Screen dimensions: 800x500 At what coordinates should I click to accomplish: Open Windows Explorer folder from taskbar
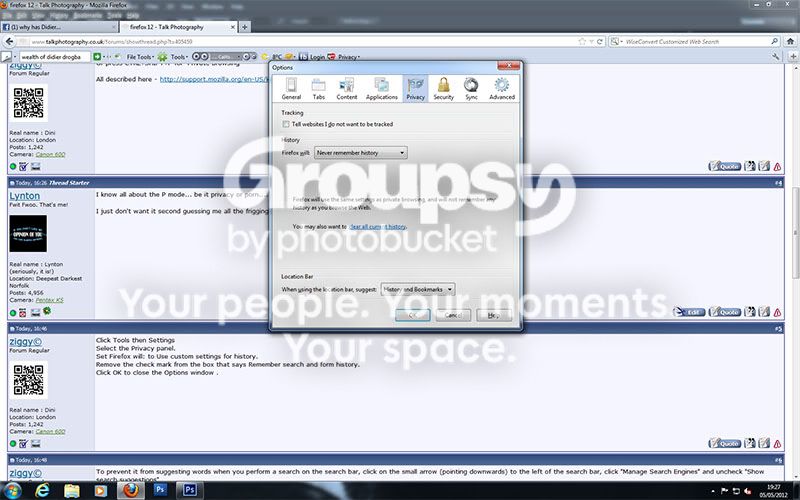(x=71, y=491)
